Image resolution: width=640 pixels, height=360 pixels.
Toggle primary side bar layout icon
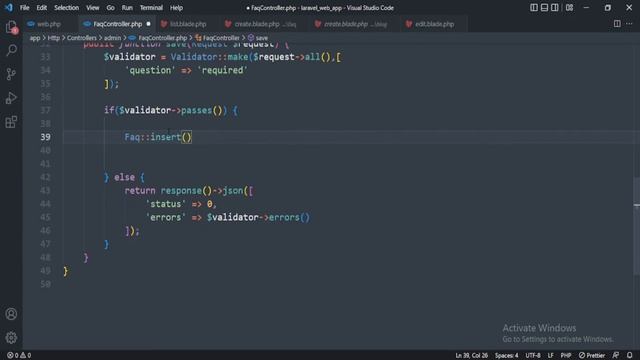[x=533, y=8]
